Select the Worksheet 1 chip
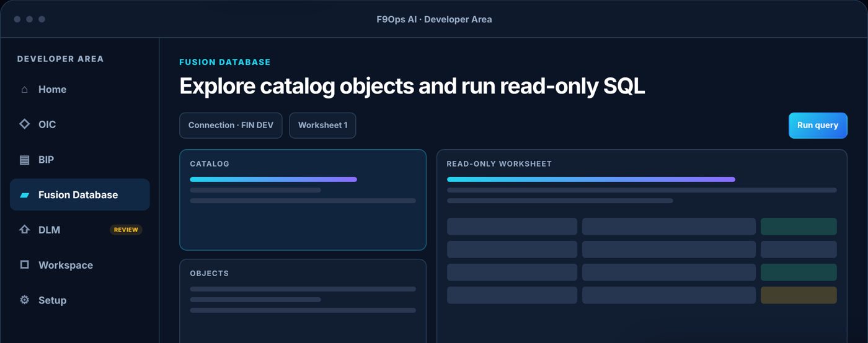 click(322, 125)
